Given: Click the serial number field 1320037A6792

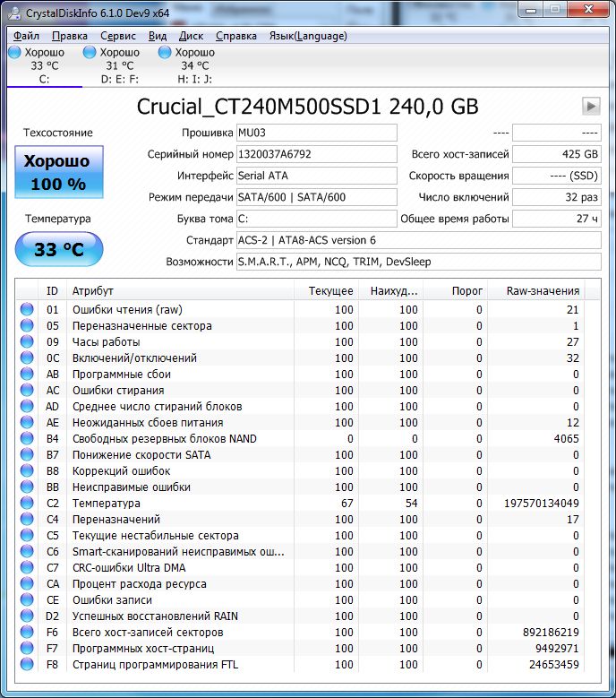Looking at the screenshot, I should click(316, 154).
